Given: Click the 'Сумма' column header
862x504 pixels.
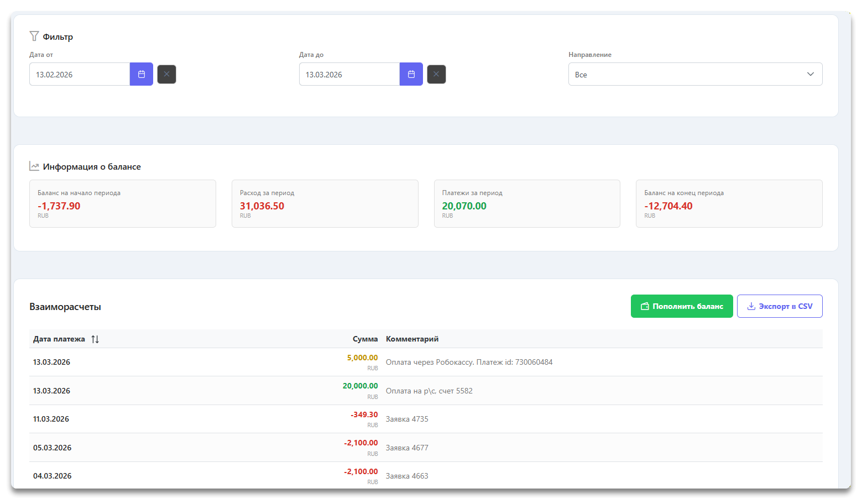Looking at the screenshot, I should click(x=365, y=339).
